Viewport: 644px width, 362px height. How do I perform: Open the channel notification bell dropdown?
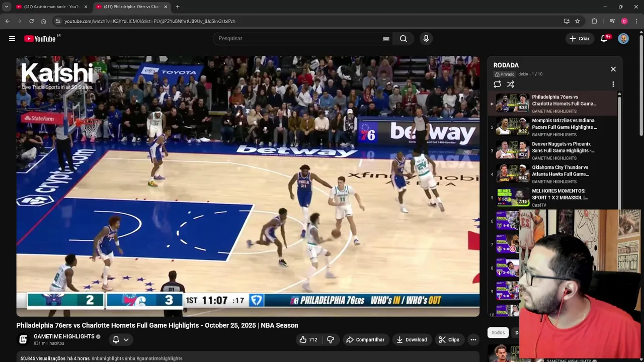121,340
